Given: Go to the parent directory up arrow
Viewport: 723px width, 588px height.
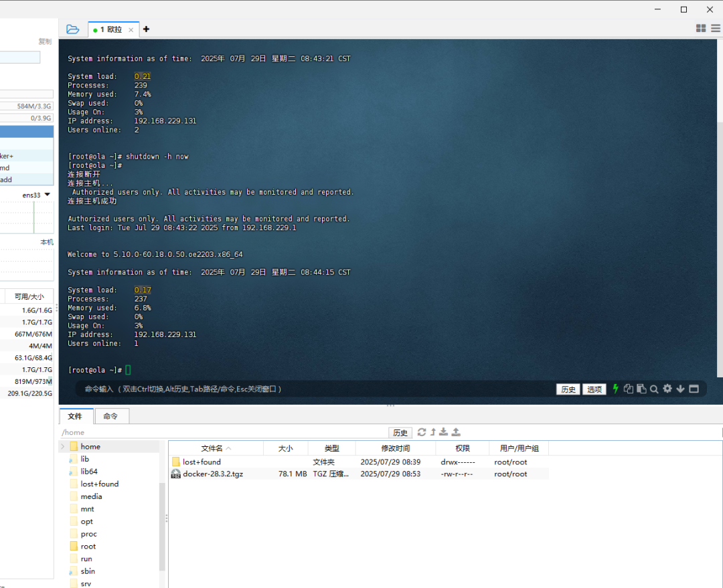Looking at the screenshot, I should click(x=433, y=431).
